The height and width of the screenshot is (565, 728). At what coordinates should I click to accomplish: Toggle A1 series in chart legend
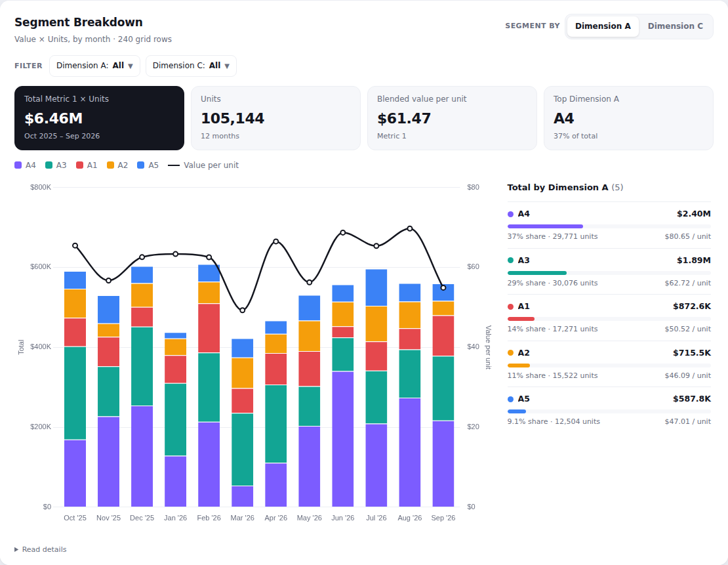coord(87,165)
